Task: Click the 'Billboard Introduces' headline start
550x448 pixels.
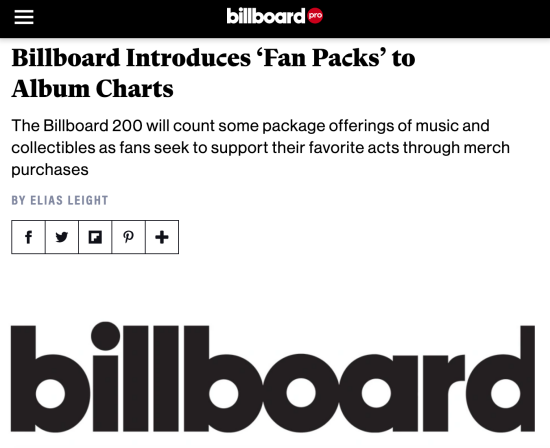Action: (131, 58)
